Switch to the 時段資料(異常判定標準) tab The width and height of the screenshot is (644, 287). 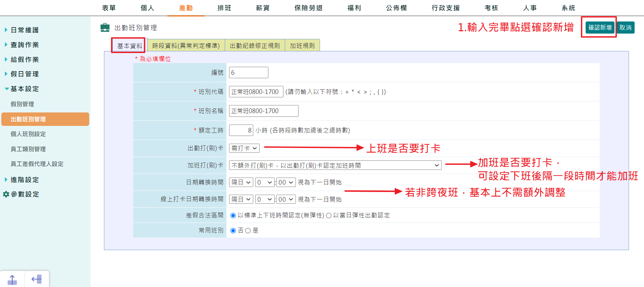(x=186, y=45)
